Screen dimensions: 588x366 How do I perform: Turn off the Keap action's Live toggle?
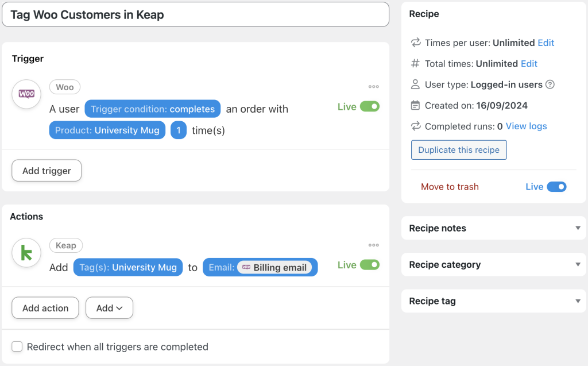pyautogui.click(x=370, y=264)
